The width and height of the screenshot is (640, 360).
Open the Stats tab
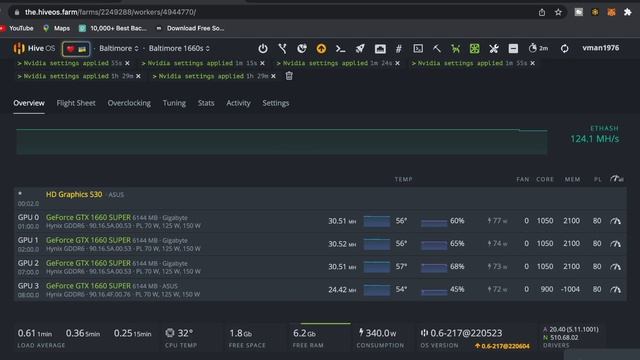click(206, 103)
